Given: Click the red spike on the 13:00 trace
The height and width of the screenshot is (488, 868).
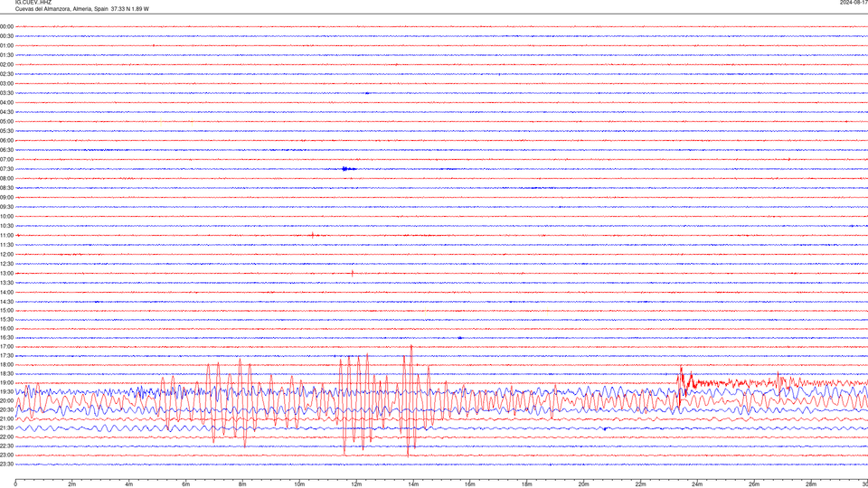Looking at the screenshot, I should pyautogui.click(x=352, y=273).
